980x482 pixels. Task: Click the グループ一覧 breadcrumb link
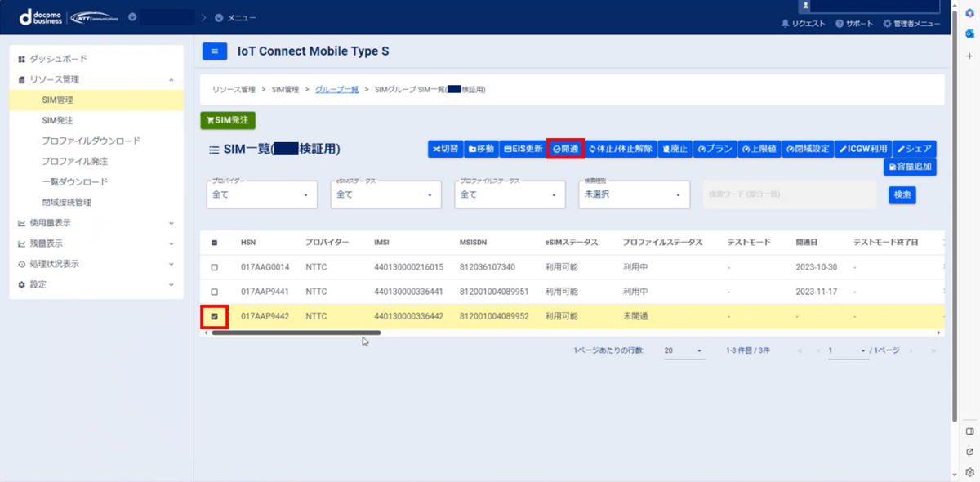pyautogui.click(x=337, y=89)
